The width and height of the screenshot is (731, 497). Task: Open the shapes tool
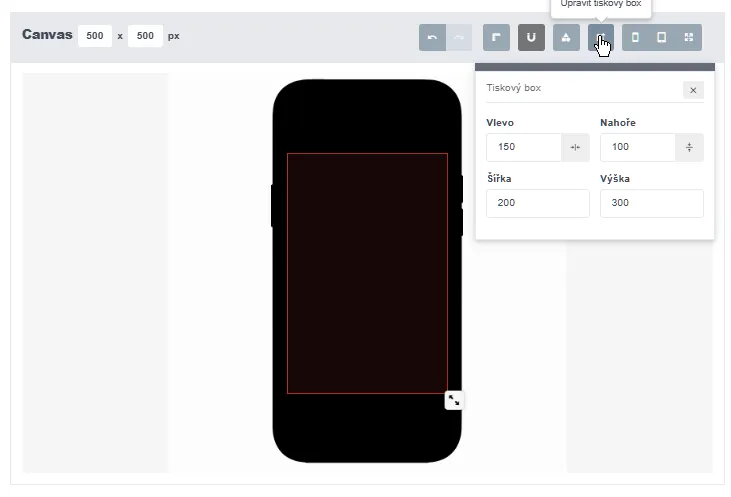[x=566, y=37]
